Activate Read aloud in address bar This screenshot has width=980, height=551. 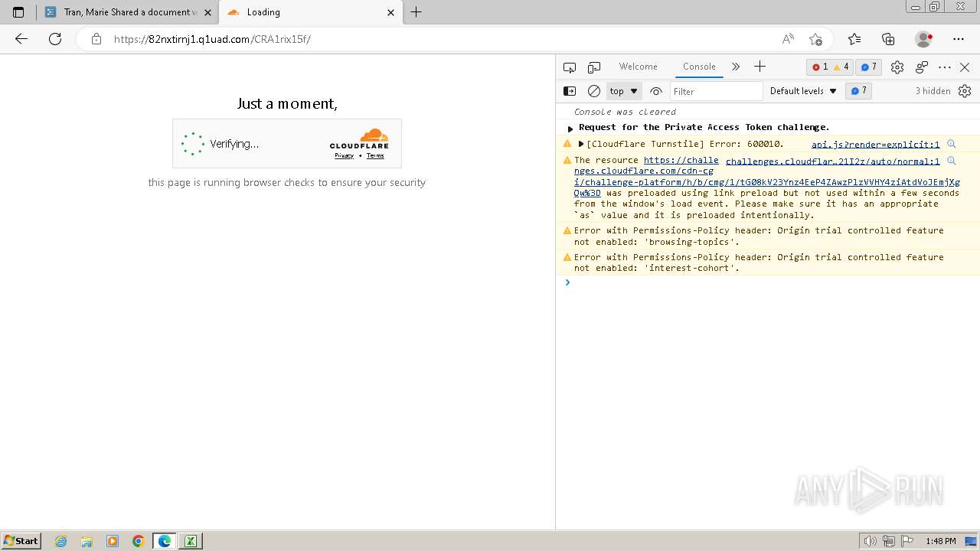(x=788, y=39)
